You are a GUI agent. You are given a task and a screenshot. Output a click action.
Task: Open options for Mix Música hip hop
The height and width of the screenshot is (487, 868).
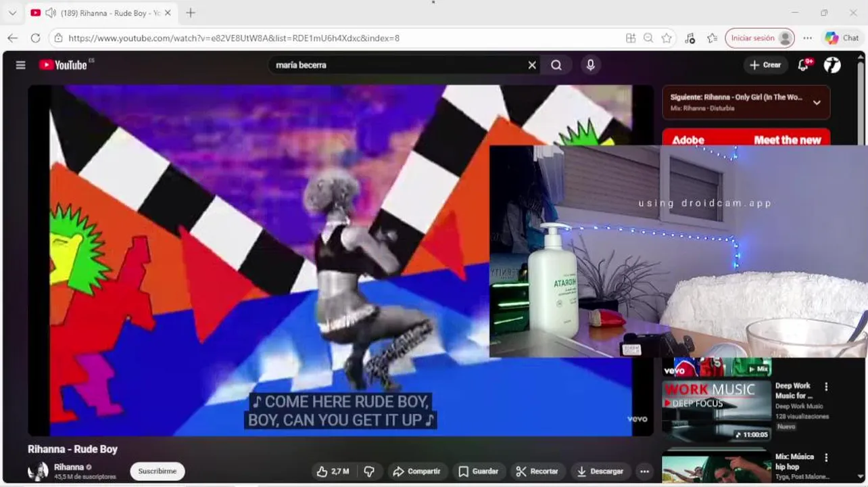(x=825, y=458)
